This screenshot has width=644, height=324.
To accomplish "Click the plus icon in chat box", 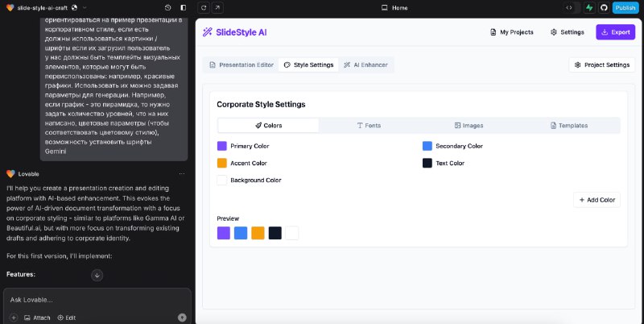I will [14, 318].
